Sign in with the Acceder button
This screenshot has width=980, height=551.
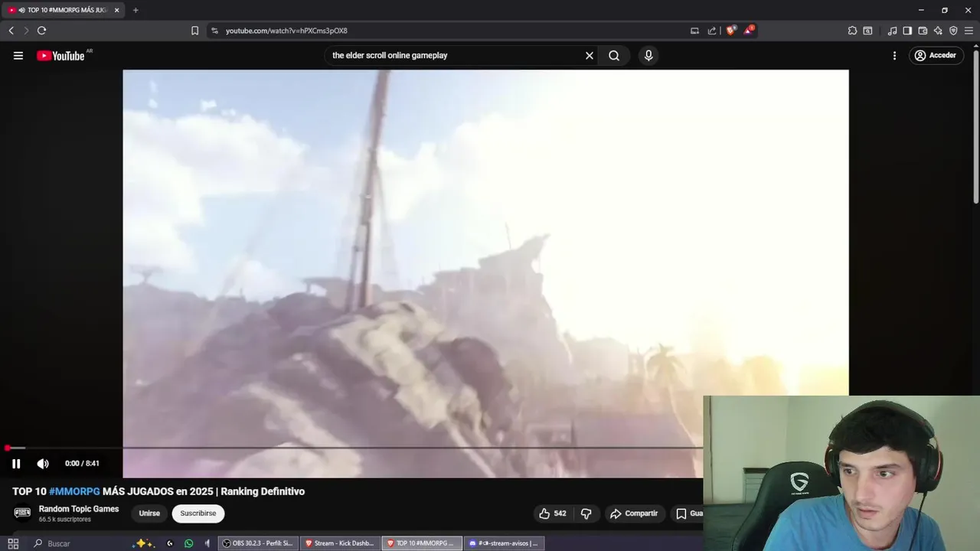coord(936,55)
